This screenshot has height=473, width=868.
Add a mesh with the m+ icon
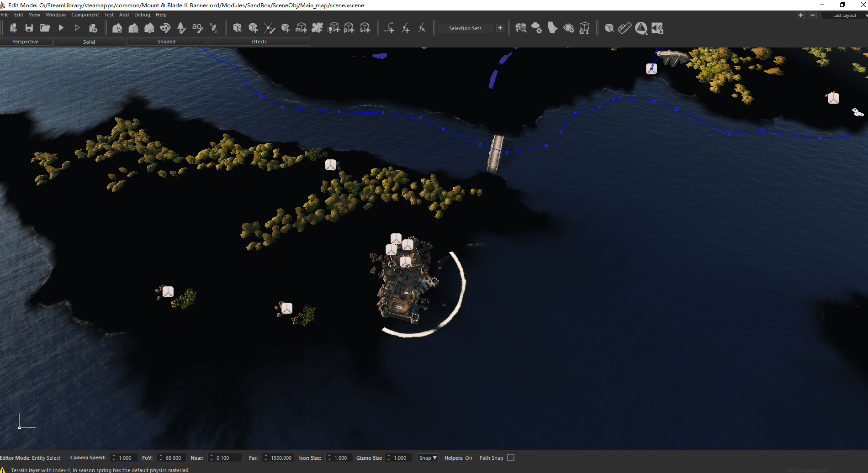[302, 28]
